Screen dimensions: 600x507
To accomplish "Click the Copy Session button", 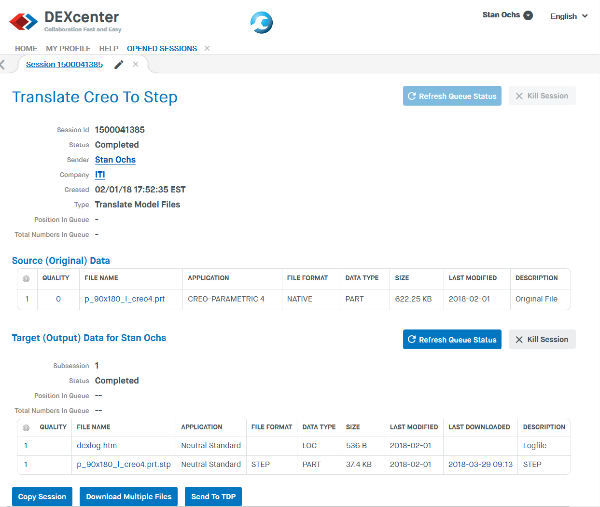I will pyautogui.click(x=42, y=497).
